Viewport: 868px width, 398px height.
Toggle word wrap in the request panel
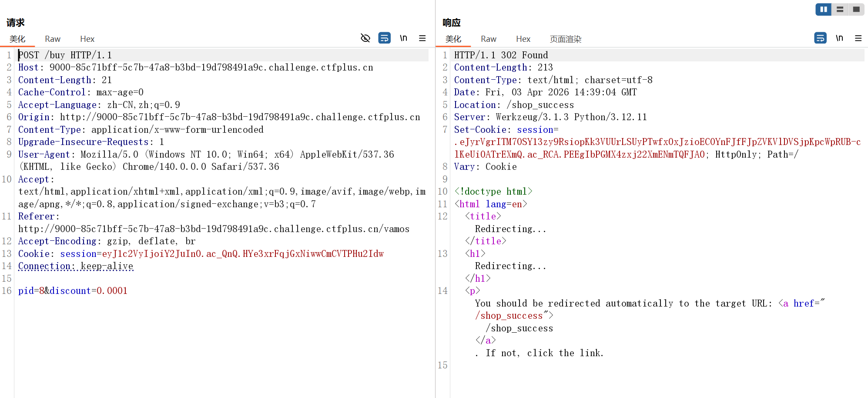tap(384, 38)
